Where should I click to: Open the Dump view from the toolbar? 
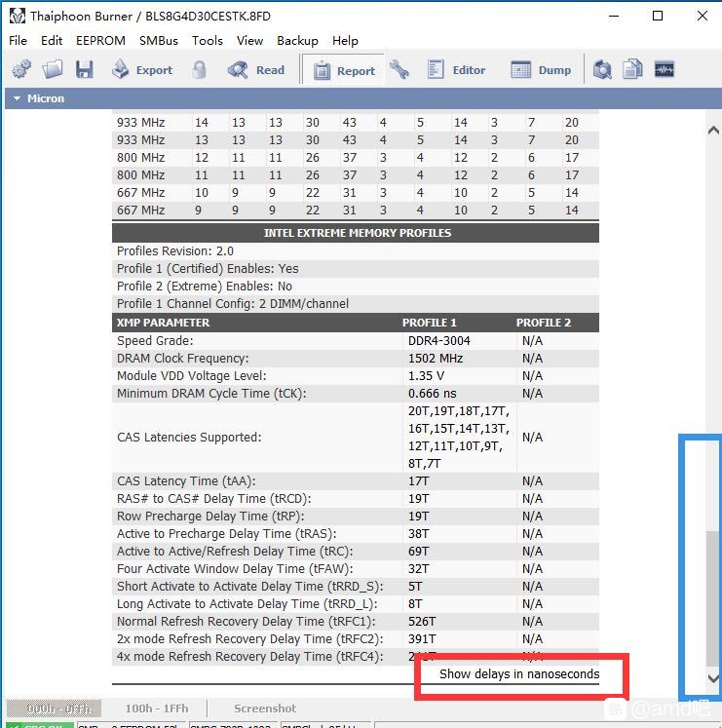(541, 70)
